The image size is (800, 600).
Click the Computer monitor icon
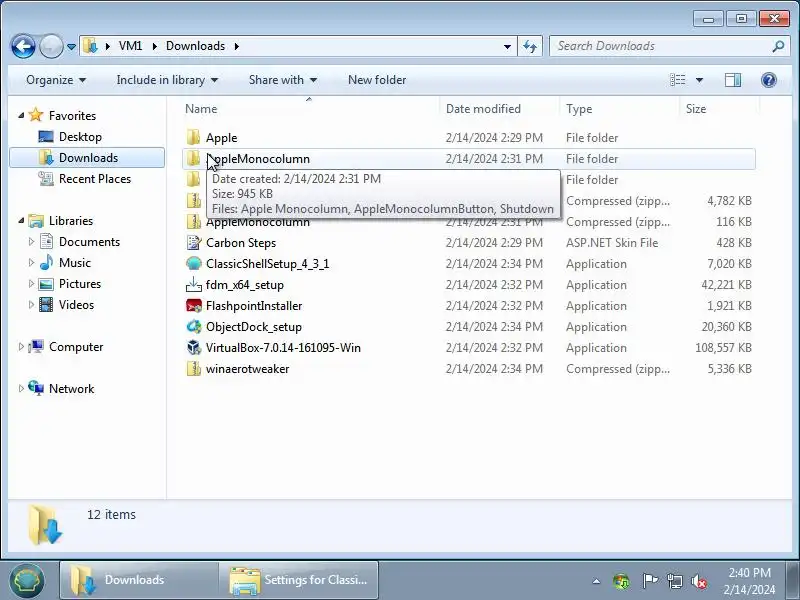click(x=36, y=346)
